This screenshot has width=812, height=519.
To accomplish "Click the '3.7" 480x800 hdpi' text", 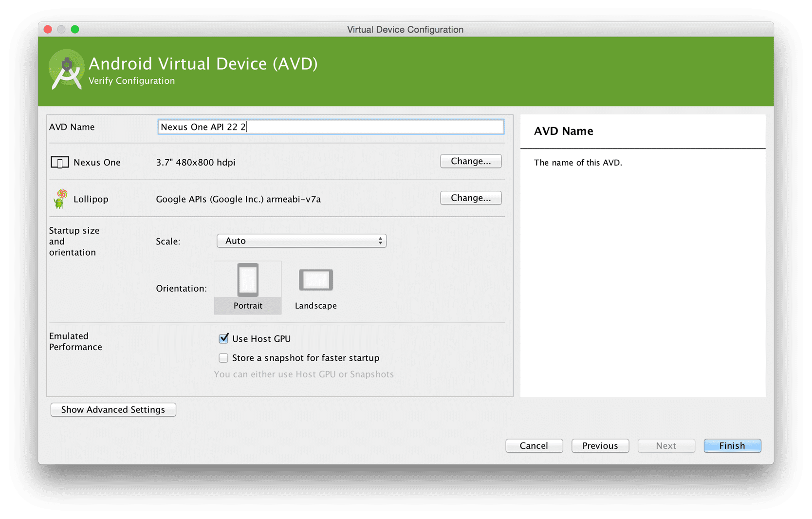I will pos(196,163).
